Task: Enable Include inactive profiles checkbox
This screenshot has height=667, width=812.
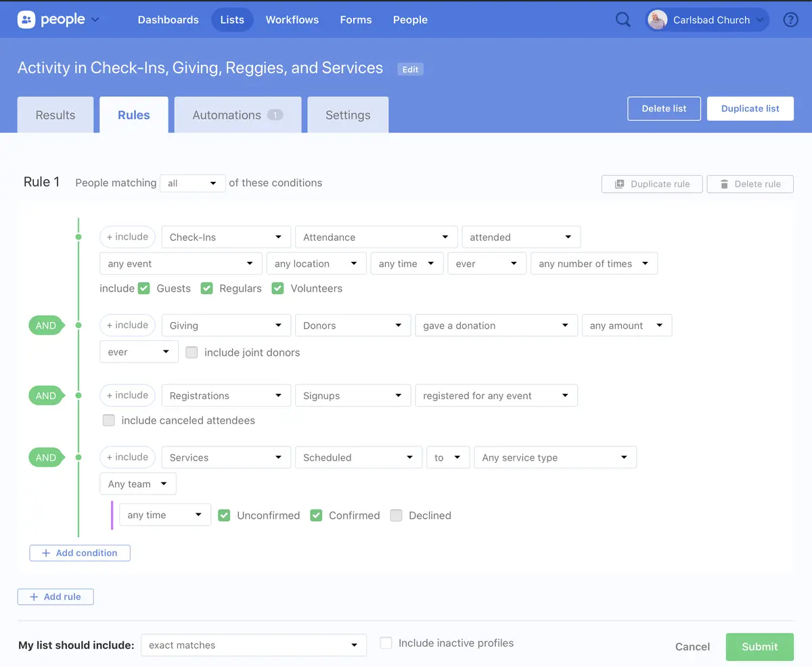Action: click(x=386, y=643)
